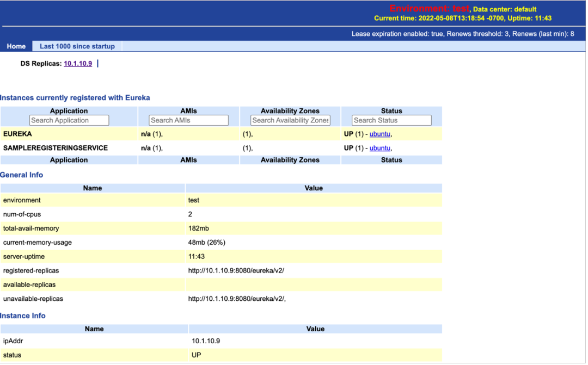Image resolution: width=588 pixels, height=365 pixels.
Task: Select the UP value in Instance Info
Action: 196,355
